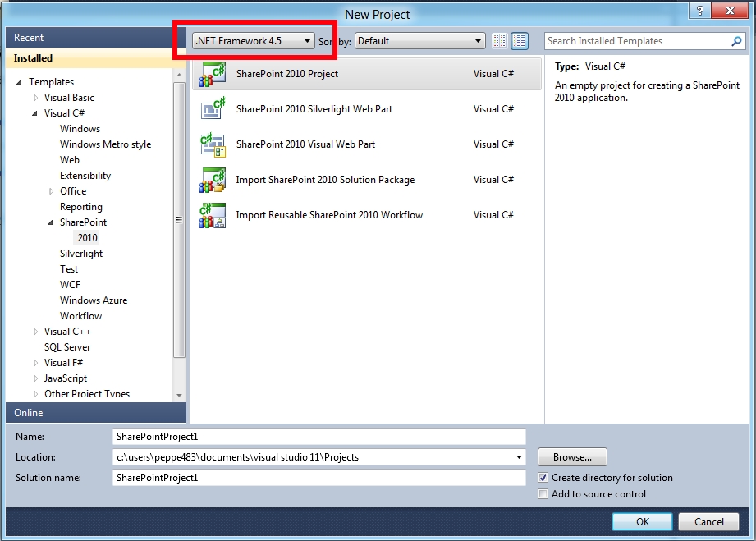The height and width of the screenshot is (541, 756).
Task: Select the Workflow category
Action: 81,316
